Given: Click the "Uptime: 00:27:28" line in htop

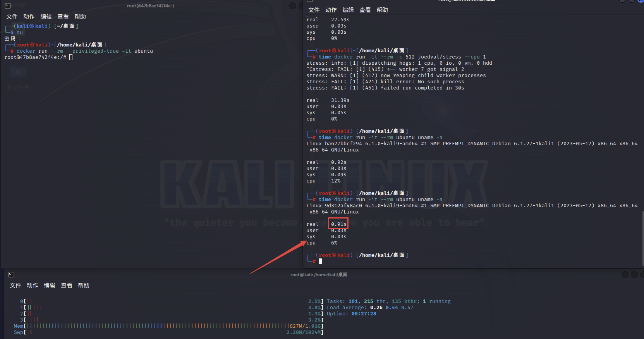Looking at the screenshot, I should tap(352, 314).
